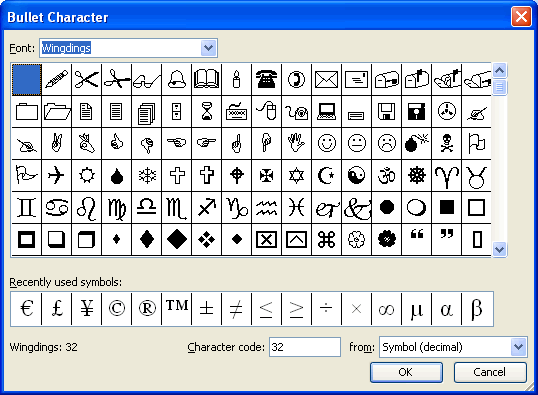Click the symbol grid scroll down arrow
Image resolution: width=538 pixels, height=395 pixels.
coord(500,249)
